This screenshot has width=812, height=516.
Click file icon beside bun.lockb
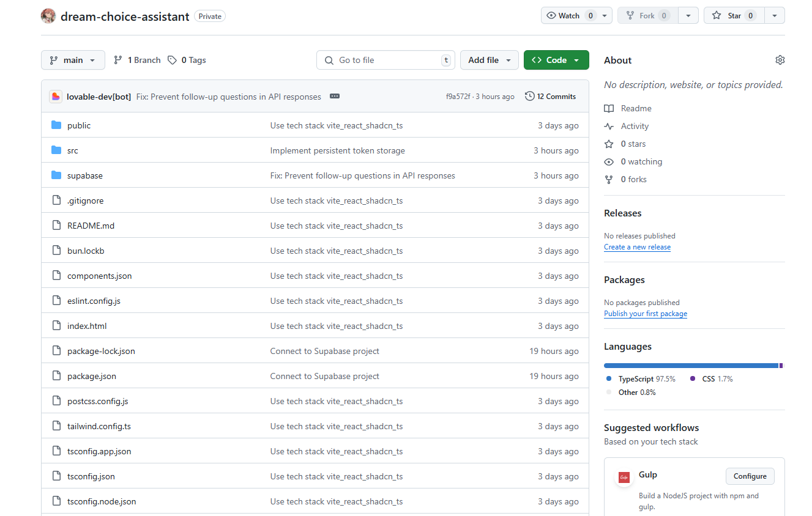coord(56,251)
